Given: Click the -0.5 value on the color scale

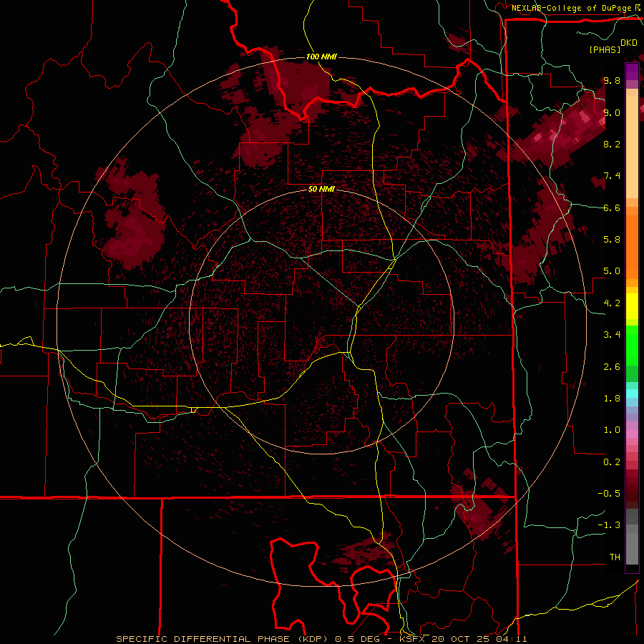Looking at the screenshot, I should (x=609, y=494).
